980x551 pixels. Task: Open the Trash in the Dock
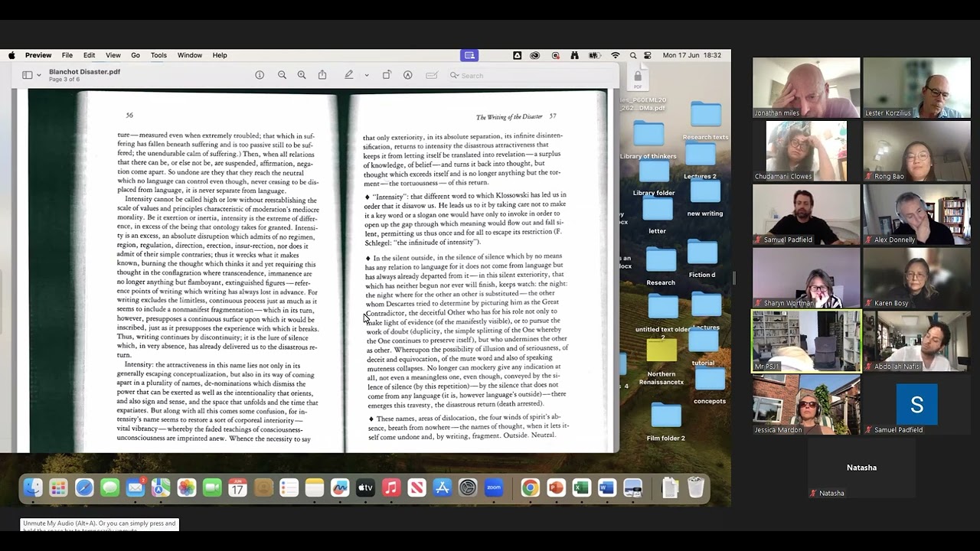tap(696, 487)
